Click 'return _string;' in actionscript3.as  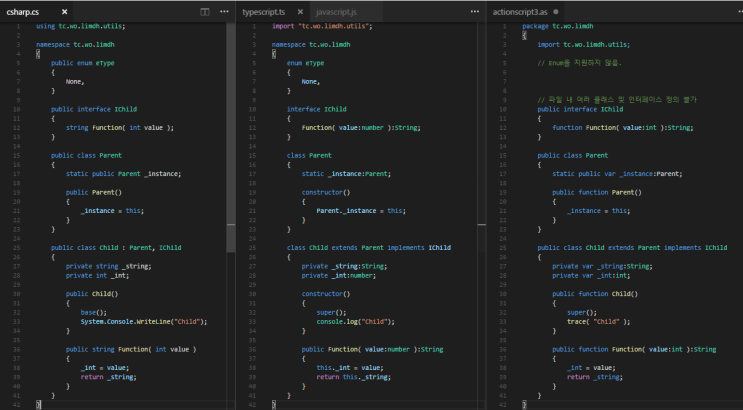tap(595, 377)
